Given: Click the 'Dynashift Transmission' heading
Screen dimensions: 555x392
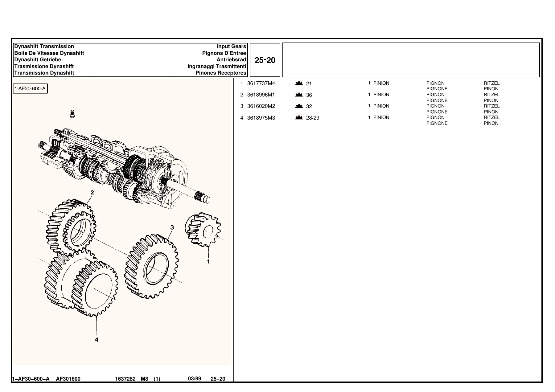Looking at the screenshot, I should (44, 47).
